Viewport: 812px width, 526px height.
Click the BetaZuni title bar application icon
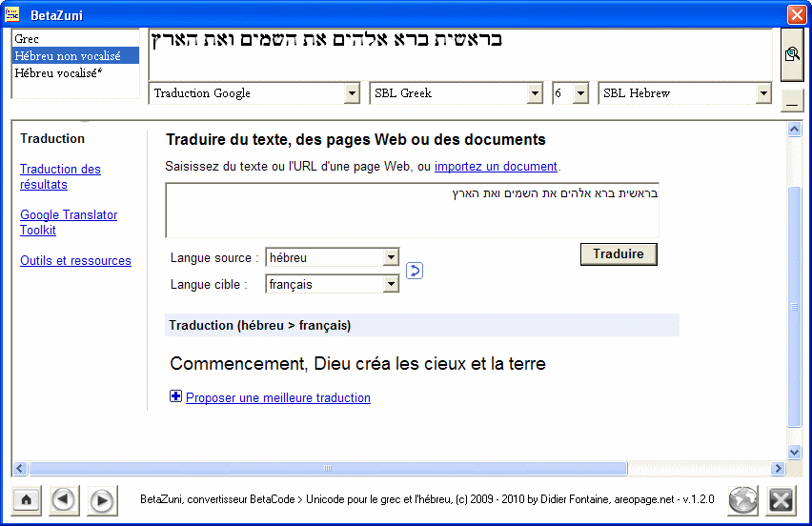(11, 14)
